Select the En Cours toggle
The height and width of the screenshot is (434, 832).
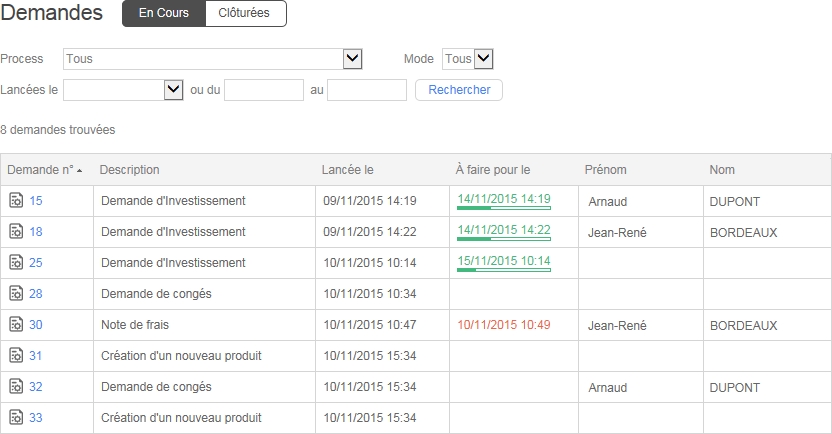(163, 13)
